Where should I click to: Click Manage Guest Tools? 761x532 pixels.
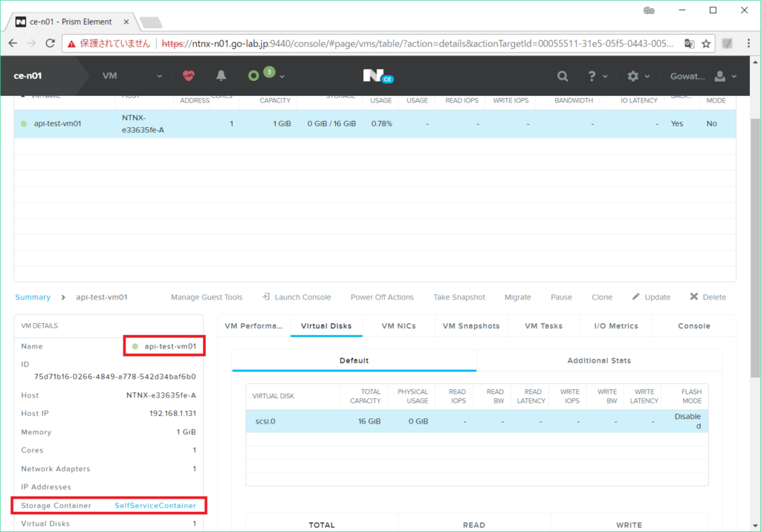[207, 297]
